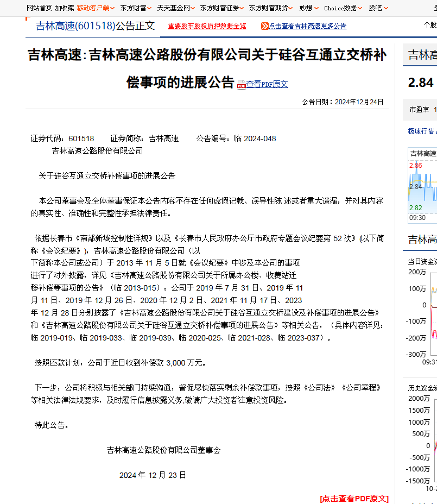Expand the 移动客户端 dropdown
The image size is (437, 504).
[96, 8]
